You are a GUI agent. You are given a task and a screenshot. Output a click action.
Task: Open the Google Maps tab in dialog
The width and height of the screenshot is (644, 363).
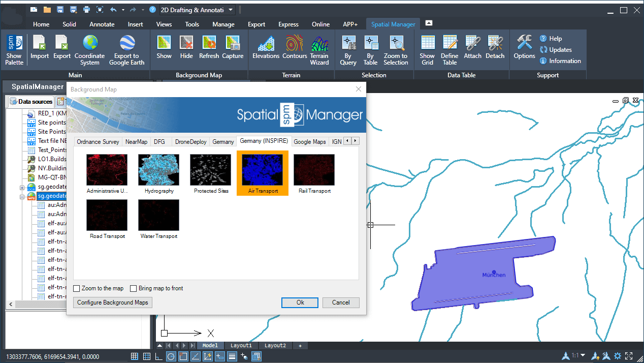310,142
